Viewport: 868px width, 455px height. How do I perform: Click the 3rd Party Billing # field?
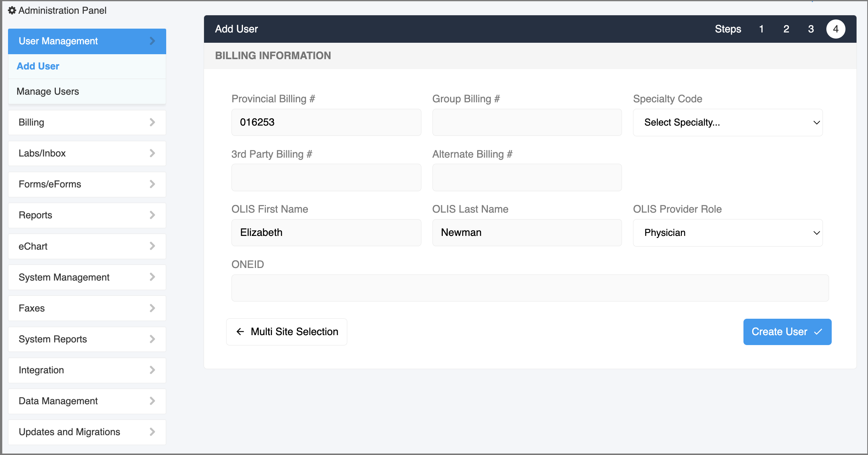pyautogui.click(x=326, y=177)
